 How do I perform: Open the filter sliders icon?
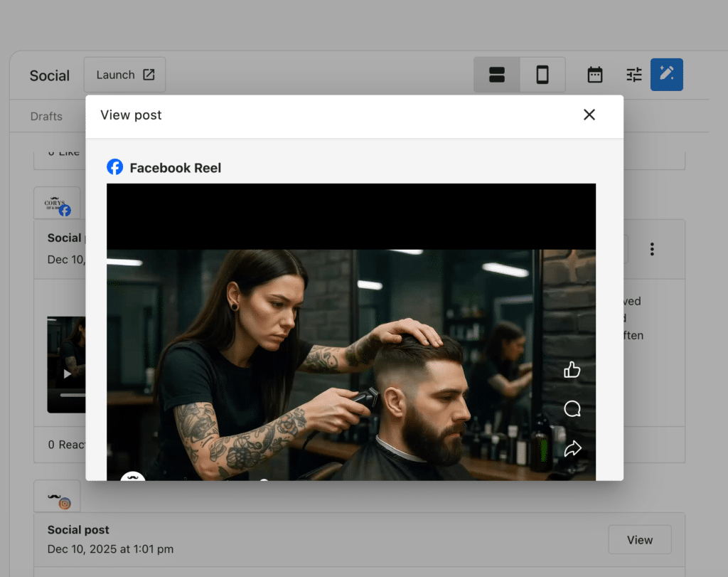pyautogui.click(x=634, y=75)
